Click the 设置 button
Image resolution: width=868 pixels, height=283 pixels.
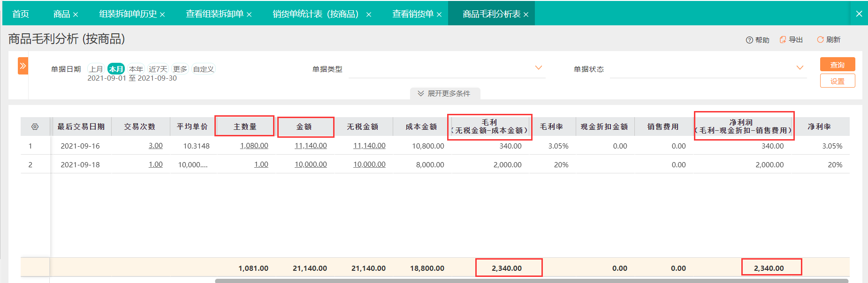838,81
